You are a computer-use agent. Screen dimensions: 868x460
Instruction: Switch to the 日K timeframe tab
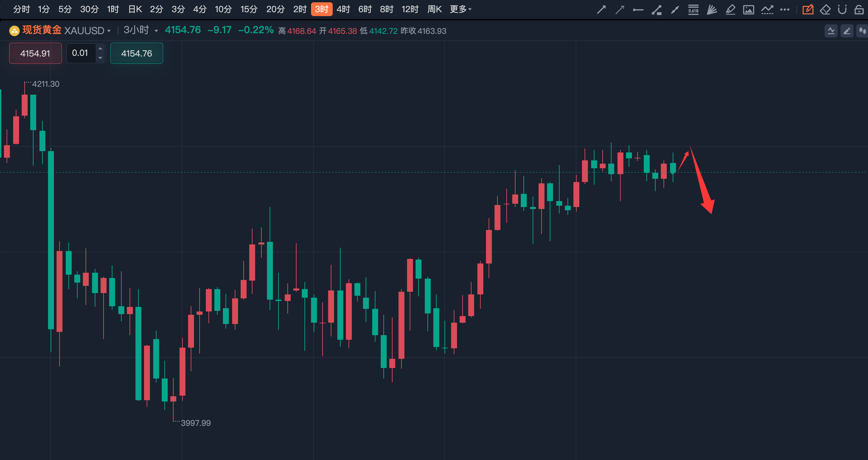point(135,10)
